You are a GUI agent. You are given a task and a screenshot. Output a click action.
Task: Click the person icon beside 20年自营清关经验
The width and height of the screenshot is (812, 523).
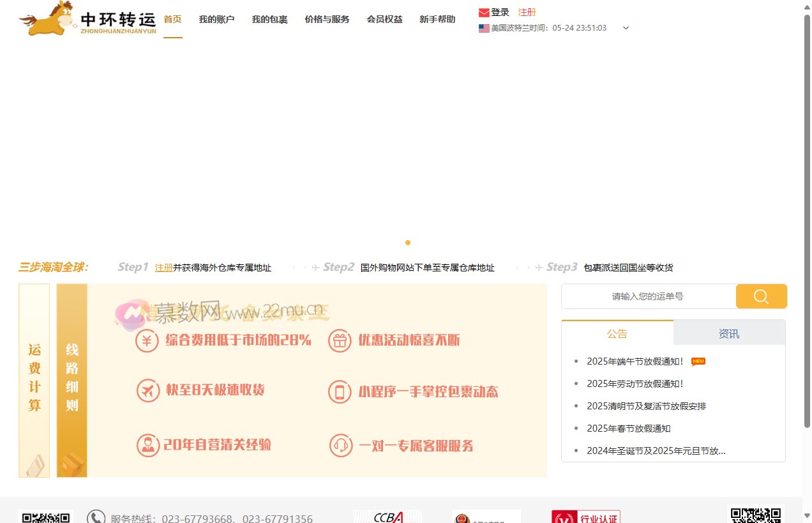[147, 446]
